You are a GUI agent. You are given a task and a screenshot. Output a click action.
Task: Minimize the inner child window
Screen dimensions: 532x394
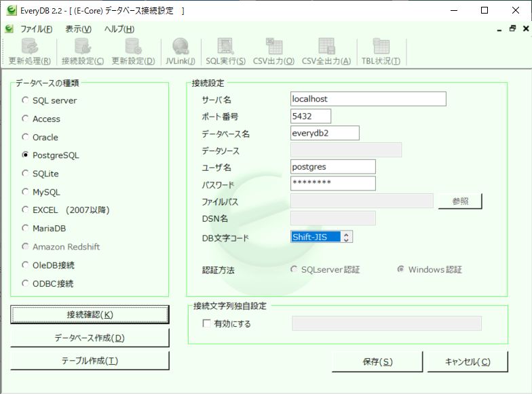(x=499, y=30)
